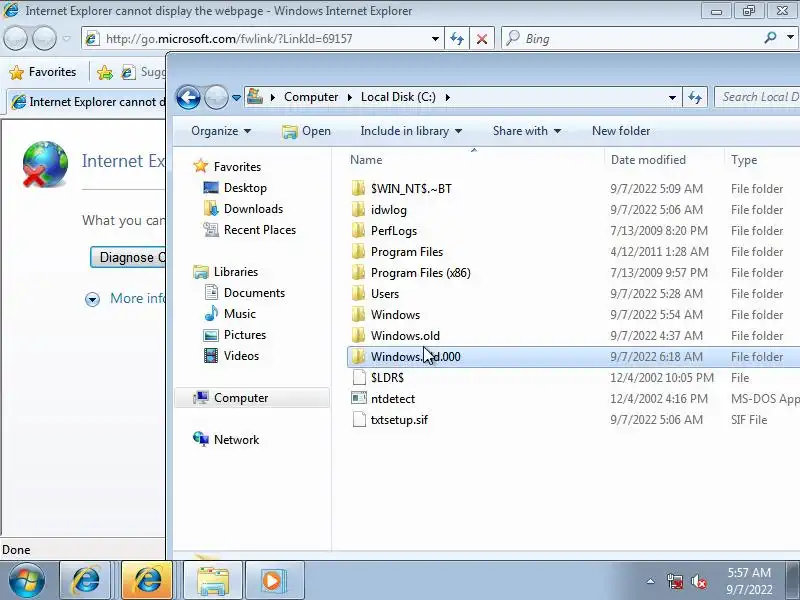The height and width of the screenshot is (600, 800).
Task: Sort files by Name column header
Action: [x=366, y=160]
